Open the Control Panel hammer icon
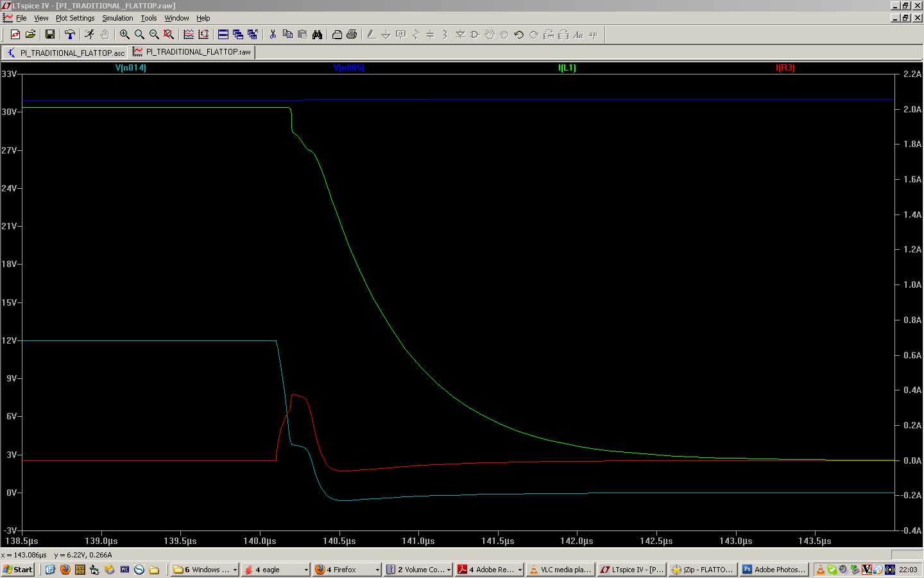Screen dimensions: 924x578 (x=69, y=35)
